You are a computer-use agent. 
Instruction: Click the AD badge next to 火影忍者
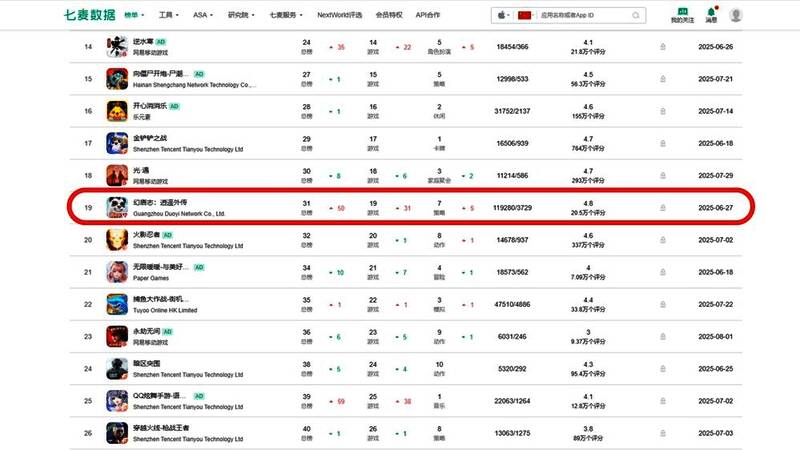pyautogui.click(x=167, y=235)
